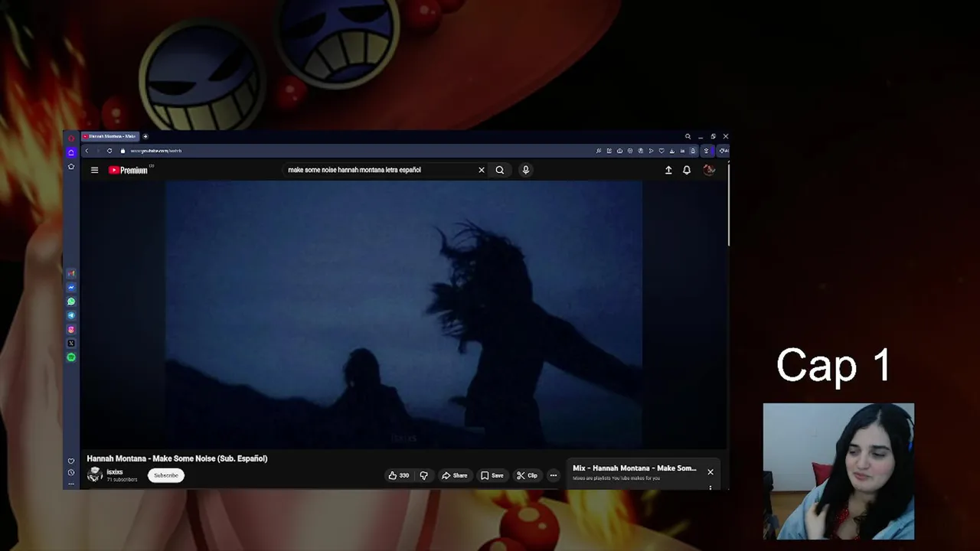This screenshot has width=980, height=551.
Task: Open the isxixs channel name link
Action: click(x=115, y=472)
